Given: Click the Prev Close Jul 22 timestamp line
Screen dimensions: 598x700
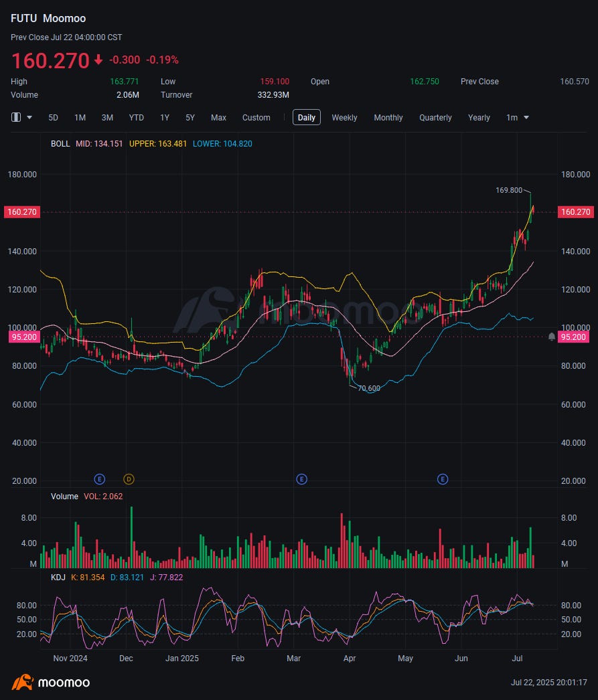Looking at the screenshot, I should point(66,37).
